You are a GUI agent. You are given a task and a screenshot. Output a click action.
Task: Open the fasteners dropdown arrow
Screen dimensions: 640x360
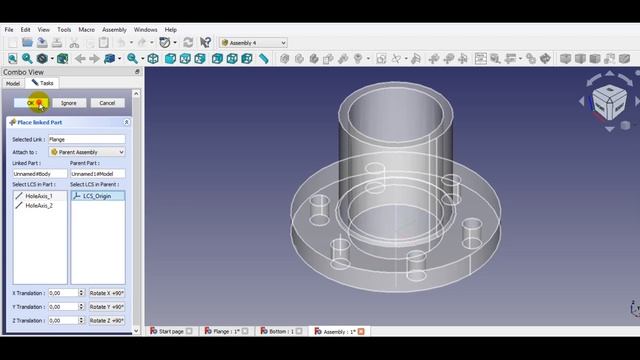click(368, 59)
